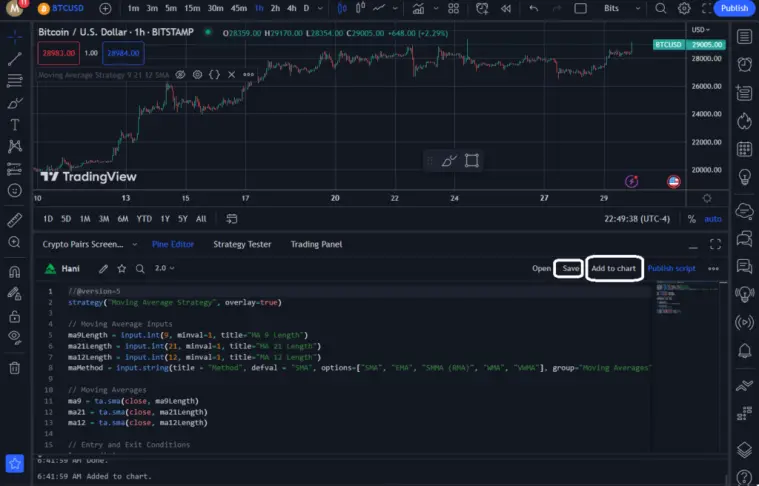Select the 1D date range

(48, 219)
